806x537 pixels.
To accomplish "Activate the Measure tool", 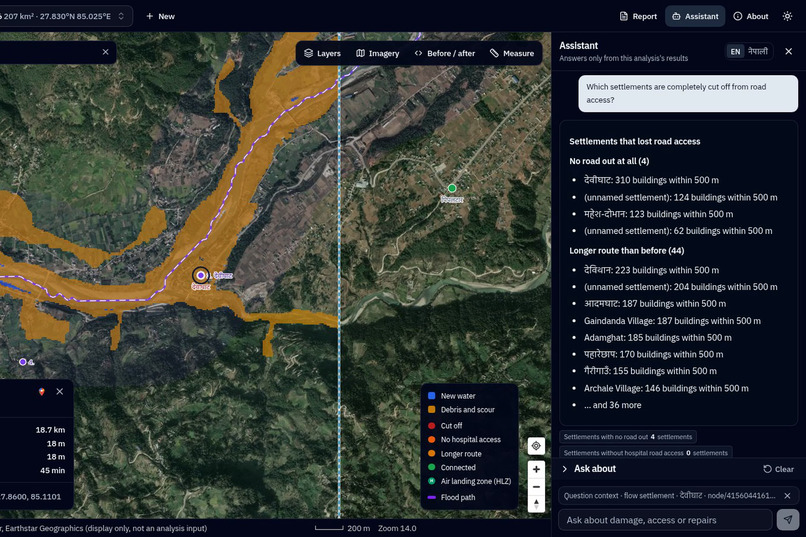I will click(512, 53).
